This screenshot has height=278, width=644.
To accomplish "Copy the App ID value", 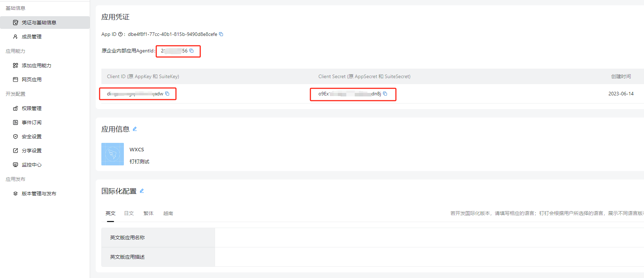I will click(221, 34).
